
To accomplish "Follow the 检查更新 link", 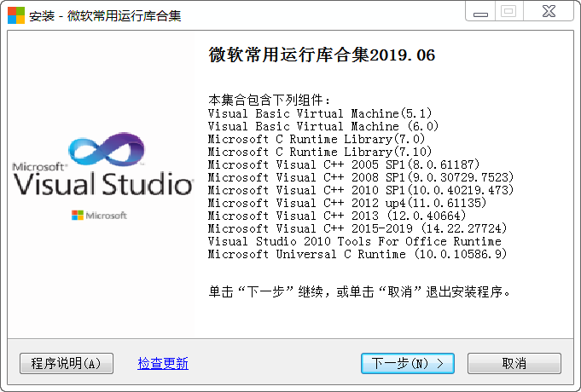I will tap(163, 363).
